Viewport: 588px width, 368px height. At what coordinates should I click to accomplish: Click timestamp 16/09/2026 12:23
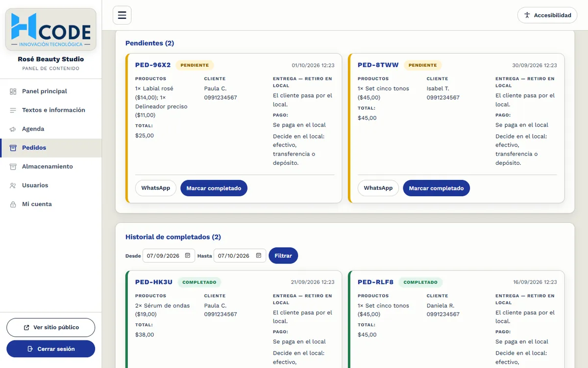[x=535, y=282]
